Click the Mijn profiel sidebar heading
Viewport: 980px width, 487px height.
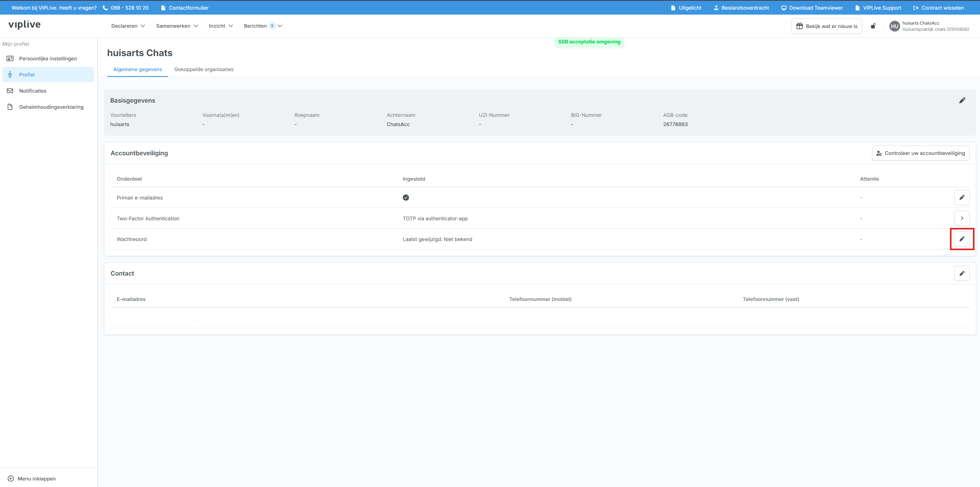[16, 44]
